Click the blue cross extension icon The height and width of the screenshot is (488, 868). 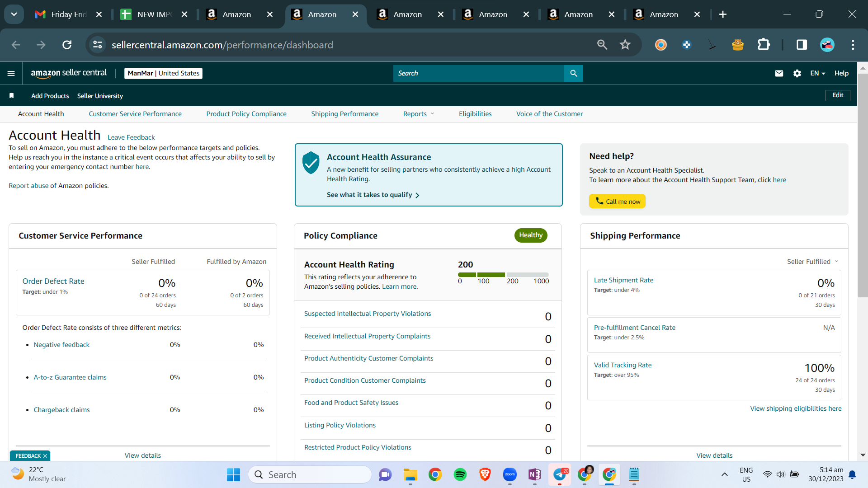(687, 45)
